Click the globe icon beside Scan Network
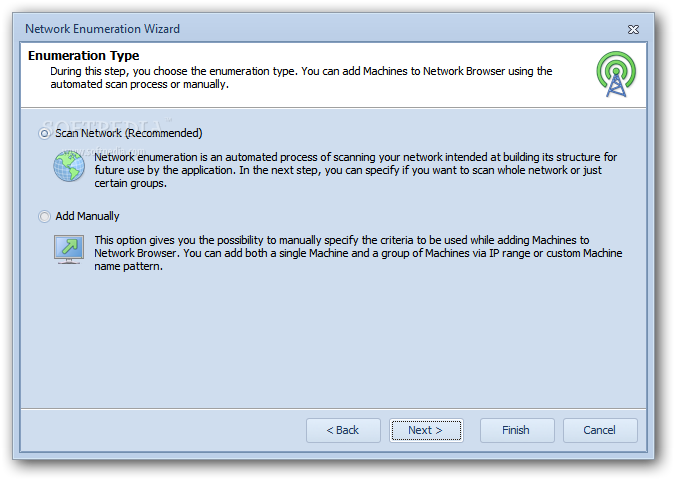The height and width of the screenshot is (480, 675). [x=69, y=166]
